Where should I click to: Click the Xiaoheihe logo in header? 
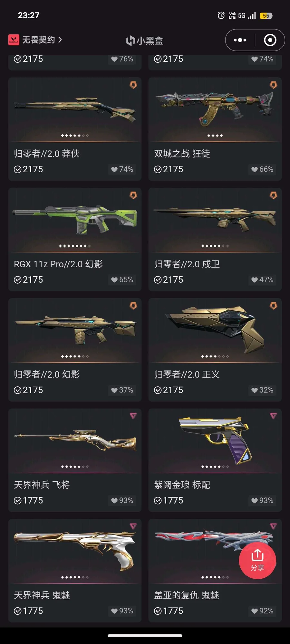pos(145,41)
